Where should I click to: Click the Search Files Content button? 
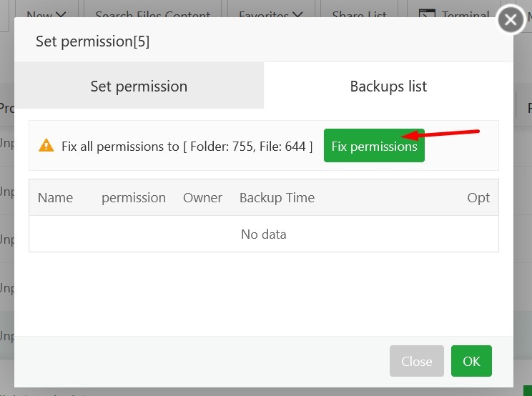click(x=153, y=14)
